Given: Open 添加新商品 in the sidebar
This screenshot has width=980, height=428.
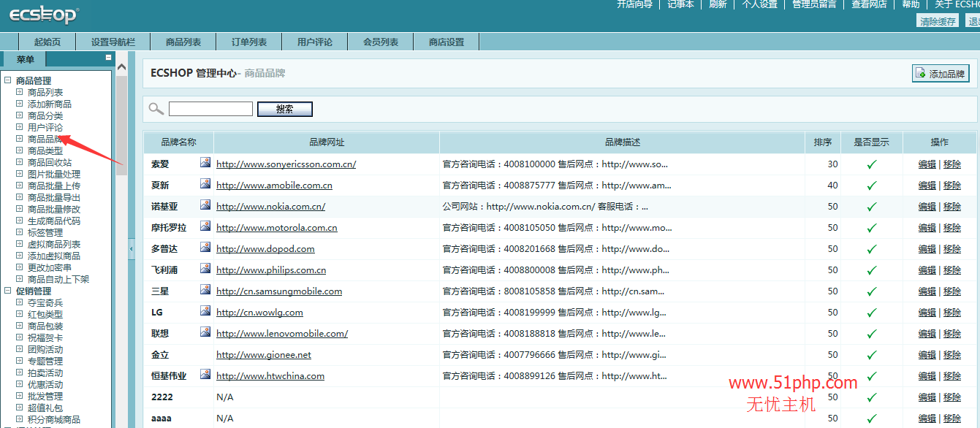Looking at the screenshot, I should coord(50,104).
